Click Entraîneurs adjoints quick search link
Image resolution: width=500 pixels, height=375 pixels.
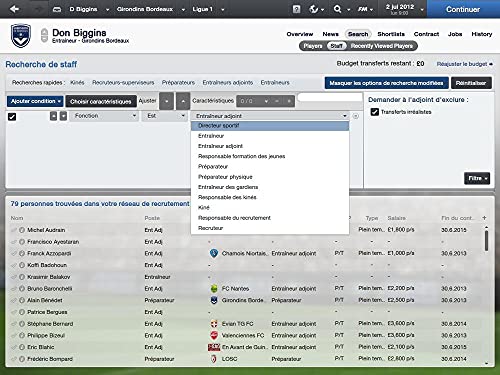click(228, 83)
